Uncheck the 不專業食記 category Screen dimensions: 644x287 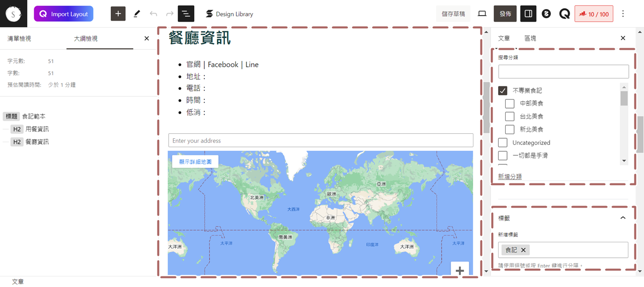point(503,90)
